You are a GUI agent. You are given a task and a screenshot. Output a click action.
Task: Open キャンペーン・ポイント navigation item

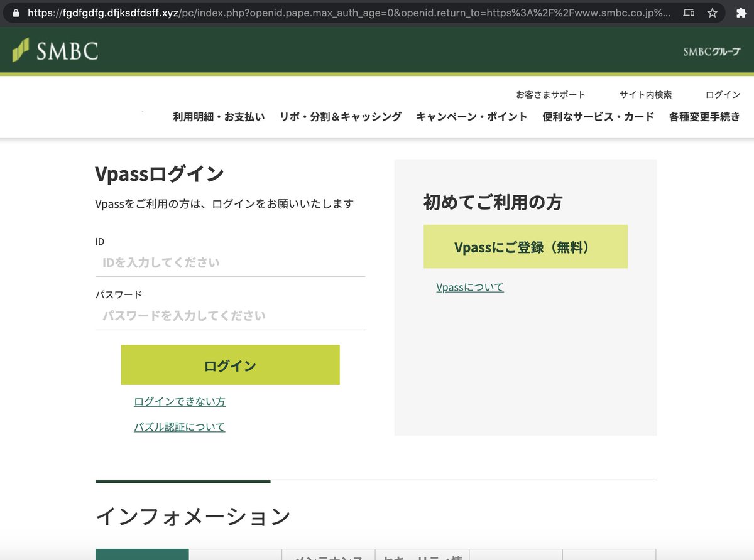pyautogui.click(x=472, y=117)
